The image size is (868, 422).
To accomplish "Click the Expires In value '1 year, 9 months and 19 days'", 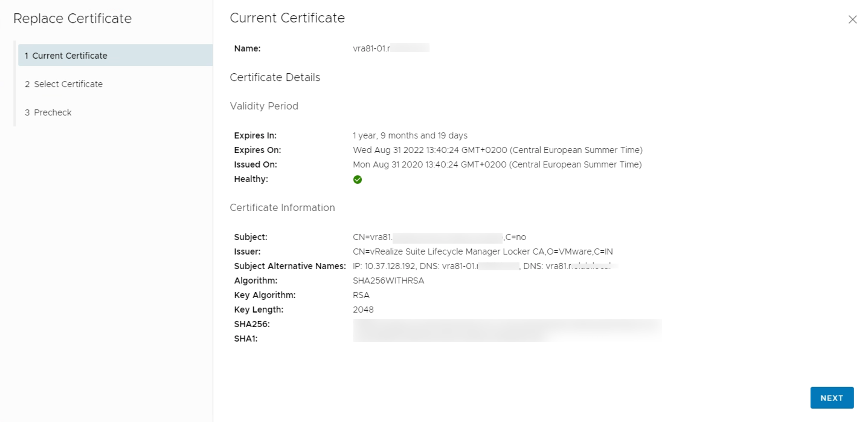I will pos(410,135).
